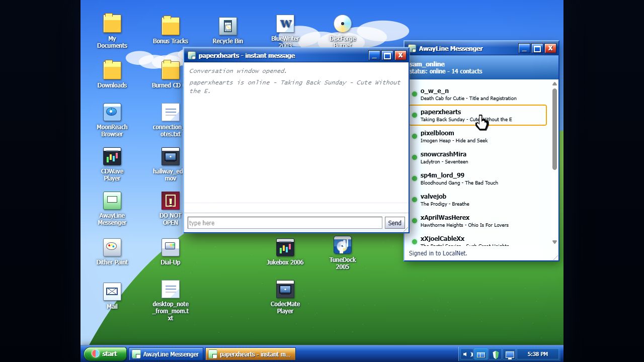Maximize the AwayLine Messenger window
This screenshot has height=362, width=644.
click(537, 48)
